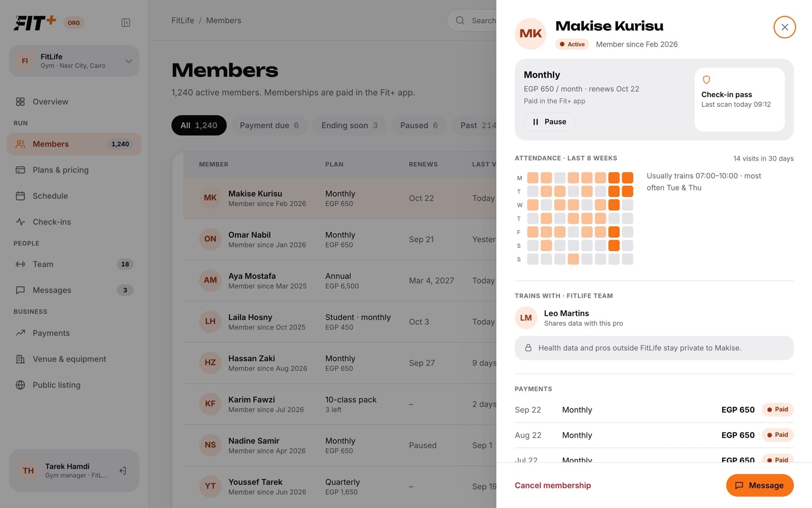Click Cancel membership link
Viewport: 812px width, 508px height.
(x=553, y=485)
